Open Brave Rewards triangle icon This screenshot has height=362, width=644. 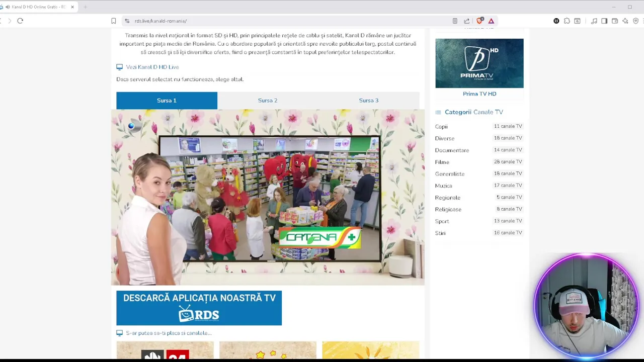click(x=491, y=21)
